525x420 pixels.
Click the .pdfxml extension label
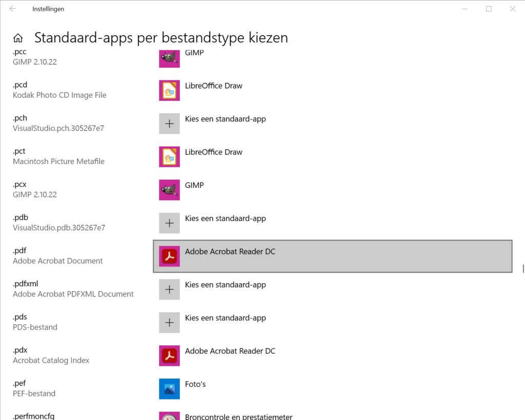26,284
